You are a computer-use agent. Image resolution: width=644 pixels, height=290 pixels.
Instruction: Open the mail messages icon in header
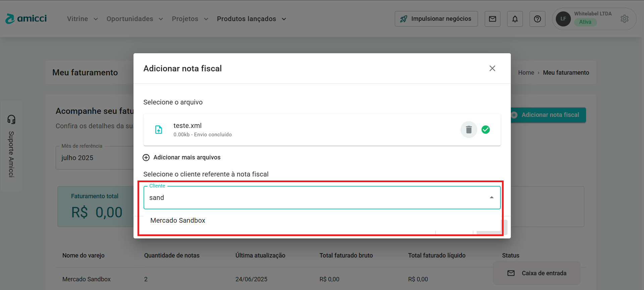point(492,19)
